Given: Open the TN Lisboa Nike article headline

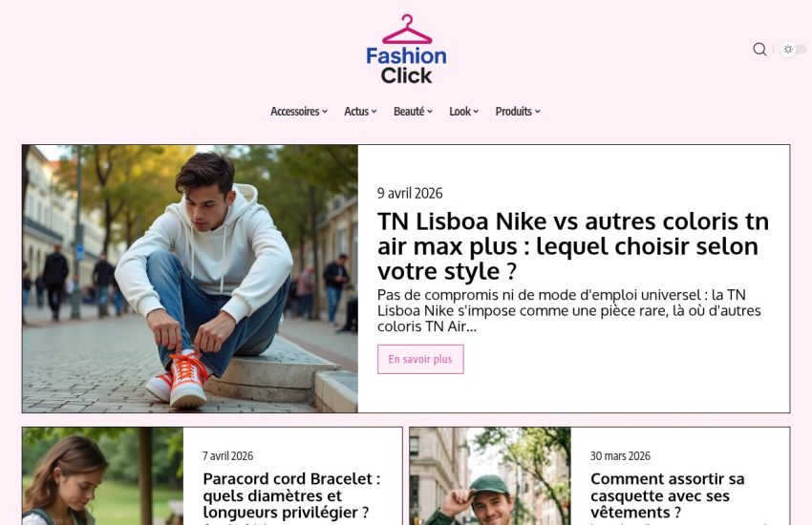Looking at the screenshot, I should (x=573, y=245).
